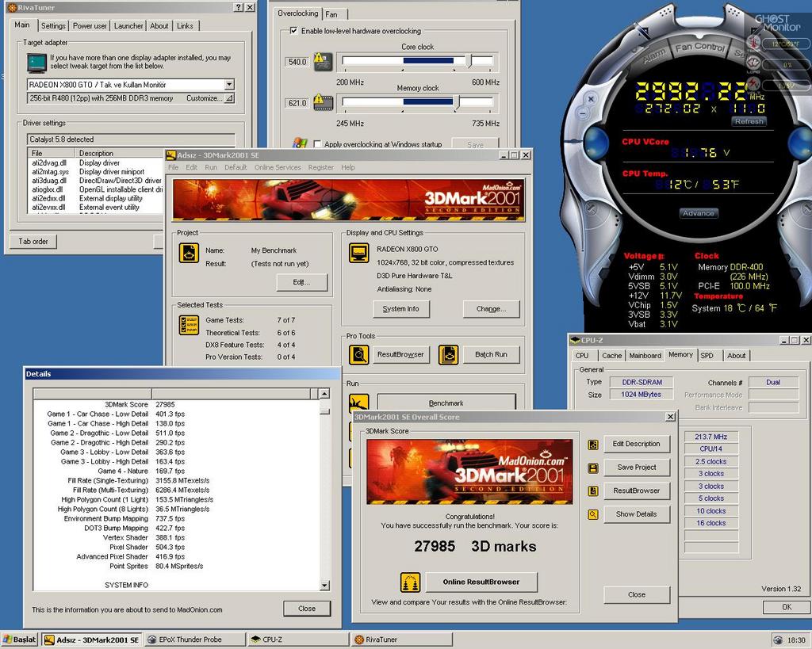Open the CPU-Z Mainboard tab
The width and height of the screenshot is (812, 649).
click(x=645, y=356)
